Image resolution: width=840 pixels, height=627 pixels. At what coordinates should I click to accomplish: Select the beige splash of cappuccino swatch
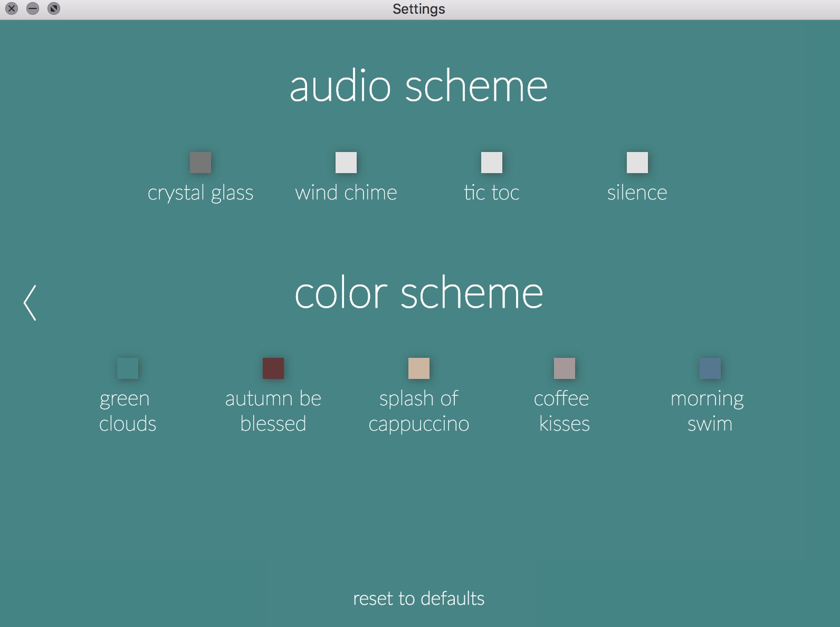click(x=419, y=368)
